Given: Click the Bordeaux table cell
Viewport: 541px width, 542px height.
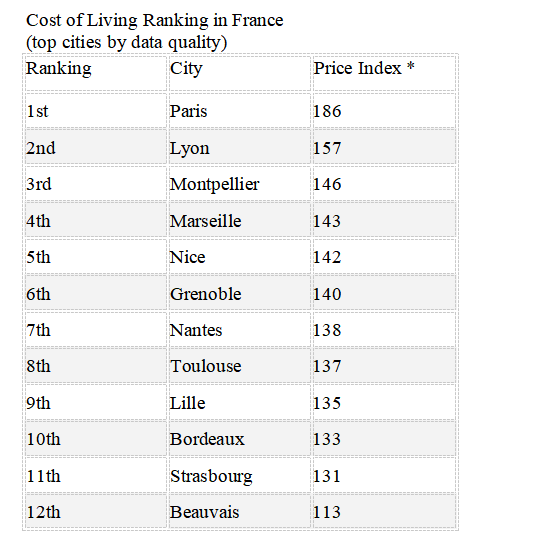Looking at the screenshot, I should point(240,439).
